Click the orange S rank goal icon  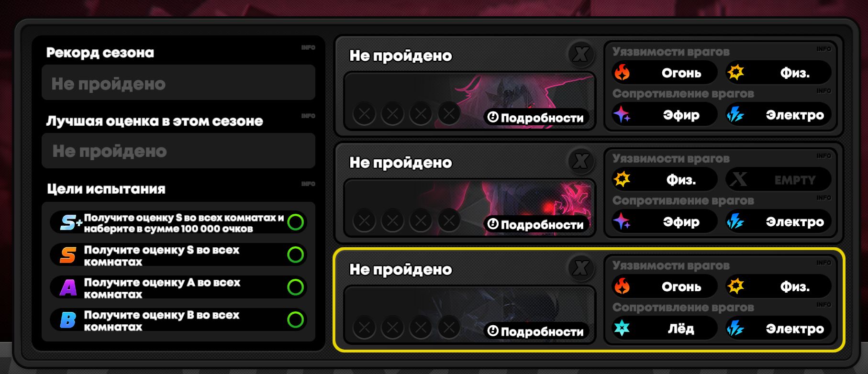point(68,255)
